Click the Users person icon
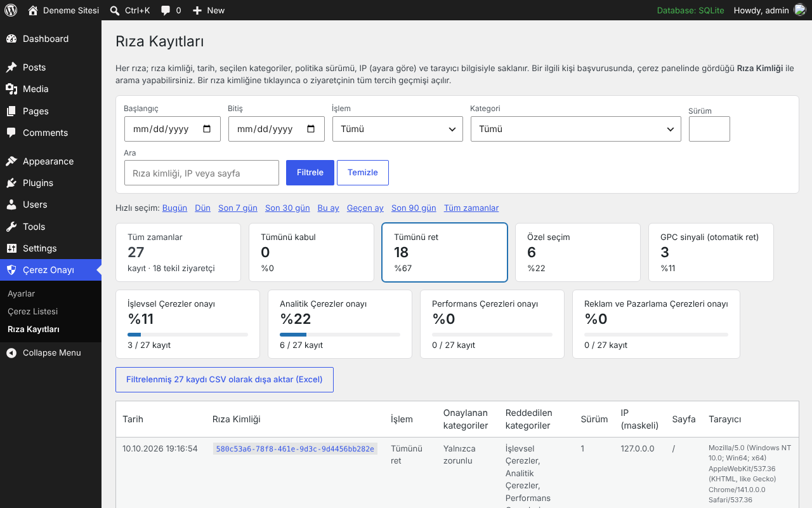Screen dimensions: 812x508 coord(11,204)
